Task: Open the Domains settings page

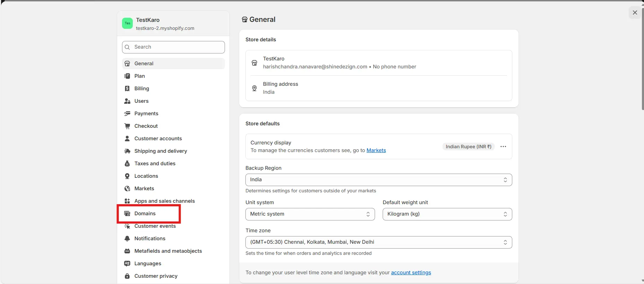Action: click(x=145, y=214)
